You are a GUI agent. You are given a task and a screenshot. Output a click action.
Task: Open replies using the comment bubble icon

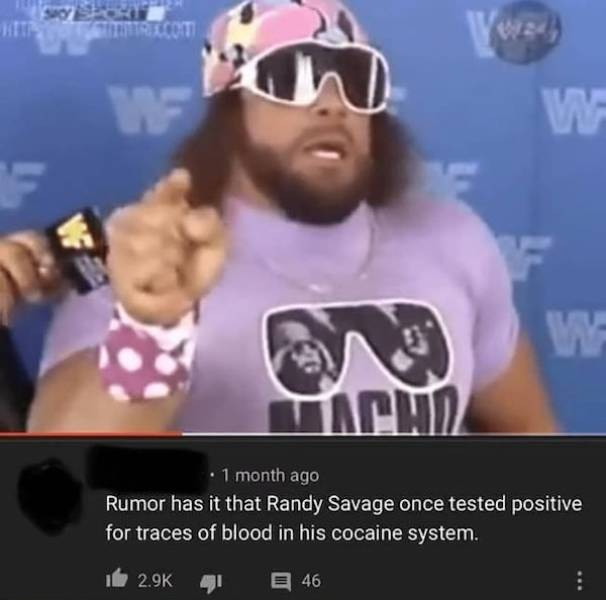tap(281, 582)
